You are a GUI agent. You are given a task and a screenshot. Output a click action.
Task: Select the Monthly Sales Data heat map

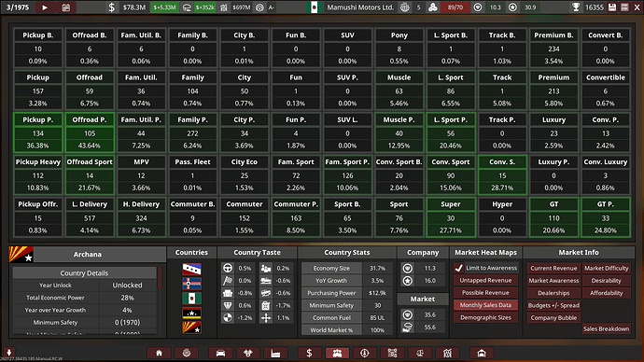485,305
